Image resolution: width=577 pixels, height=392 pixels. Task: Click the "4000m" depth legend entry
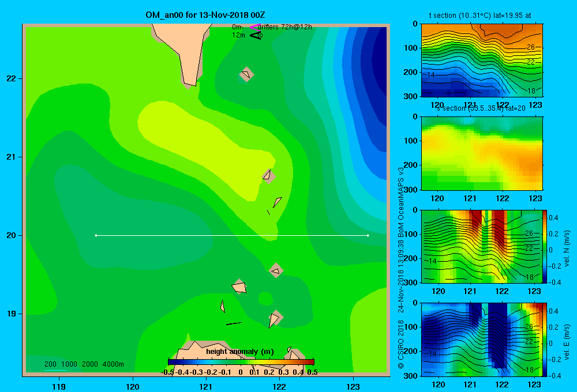pos(113,364)
